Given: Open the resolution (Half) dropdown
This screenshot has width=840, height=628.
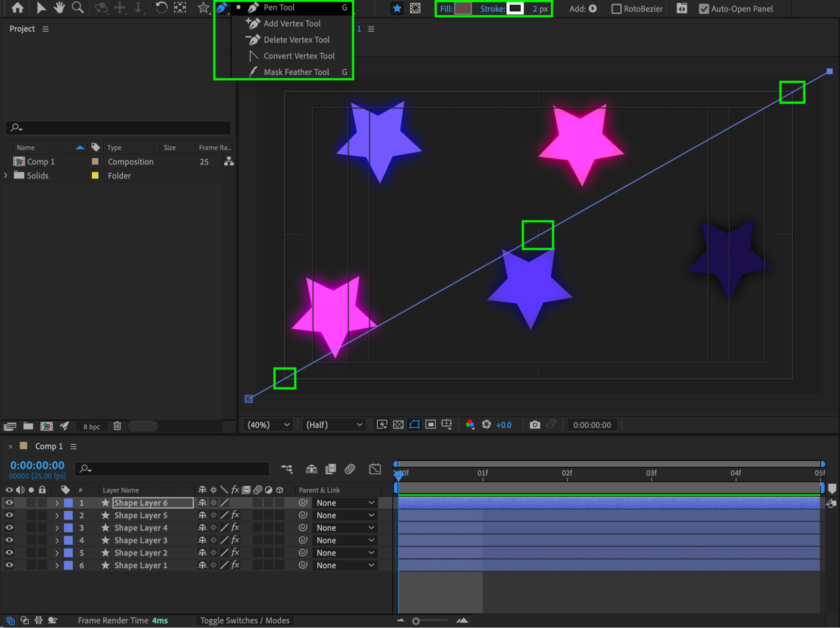Looking at the screenshot, I should pyautogui.click(x=334, y=425).
